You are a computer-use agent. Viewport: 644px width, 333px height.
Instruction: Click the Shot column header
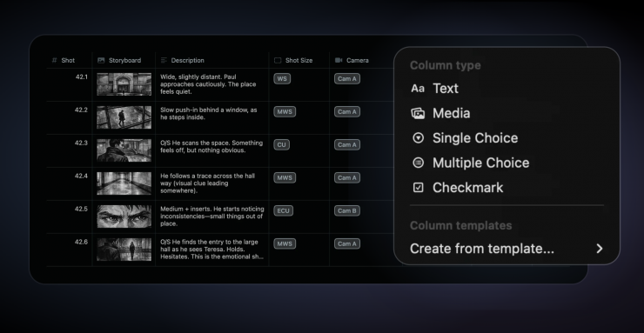pyautogui.click(x=70, y=60)
